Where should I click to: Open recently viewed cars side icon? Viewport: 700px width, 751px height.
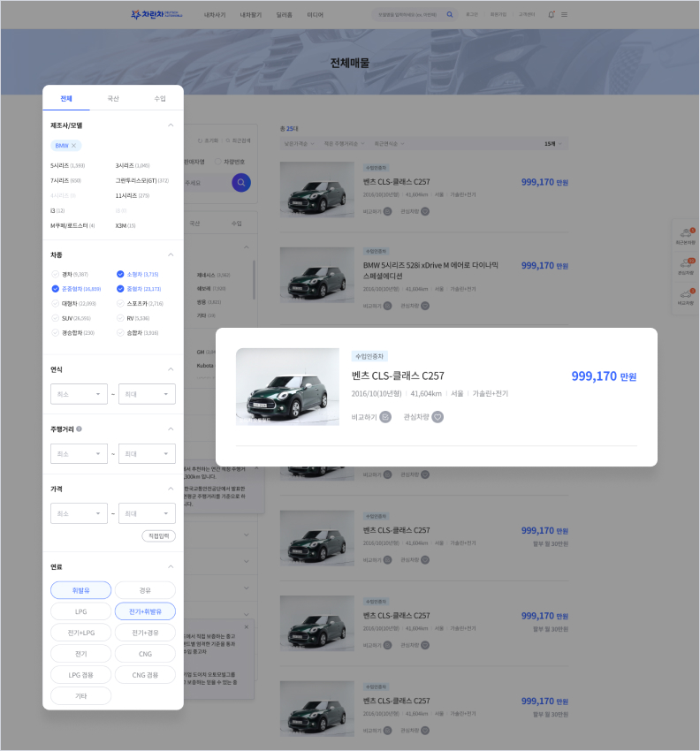click(686, 236)
